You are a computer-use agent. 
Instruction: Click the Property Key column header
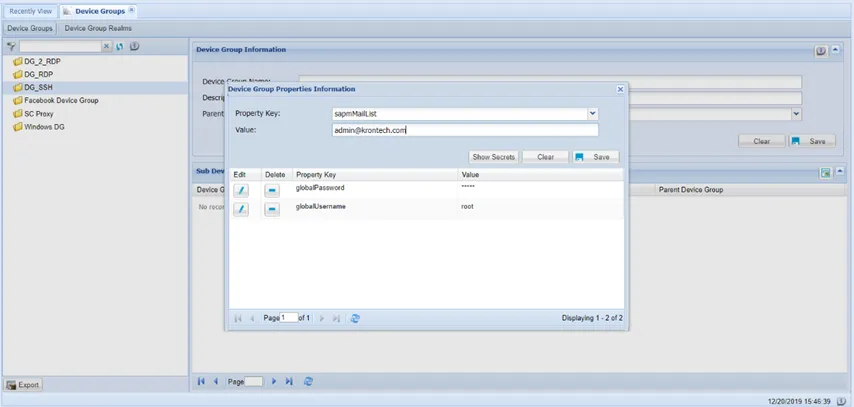375,175
